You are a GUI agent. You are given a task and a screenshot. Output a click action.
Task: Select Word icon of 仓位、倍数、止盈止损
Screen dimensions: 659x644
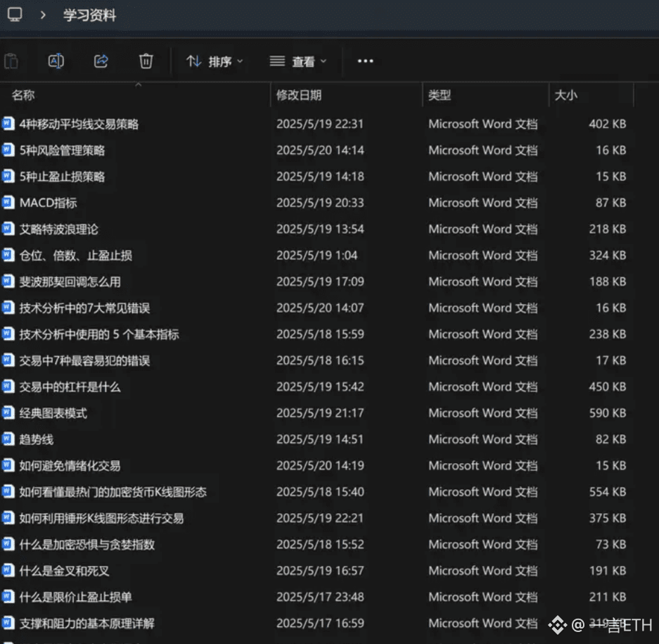pos(8,255)
